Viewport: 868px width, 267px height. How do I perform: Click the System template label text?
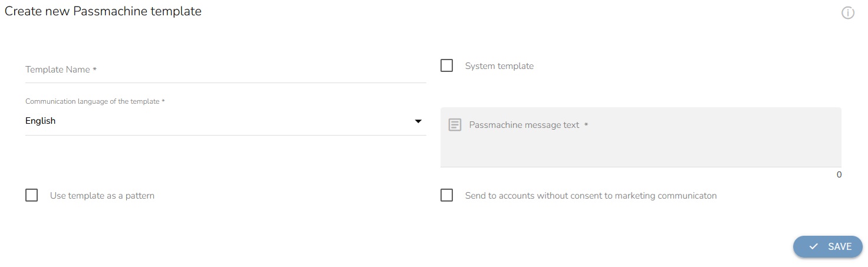(x=499, y=66)
